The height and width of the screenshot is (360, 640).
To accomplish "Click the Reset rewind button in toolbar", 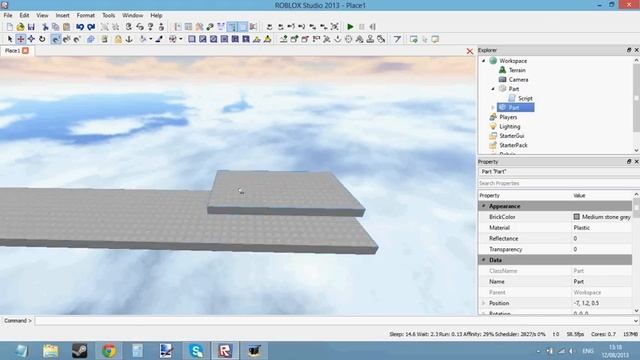I will point(372,27).
